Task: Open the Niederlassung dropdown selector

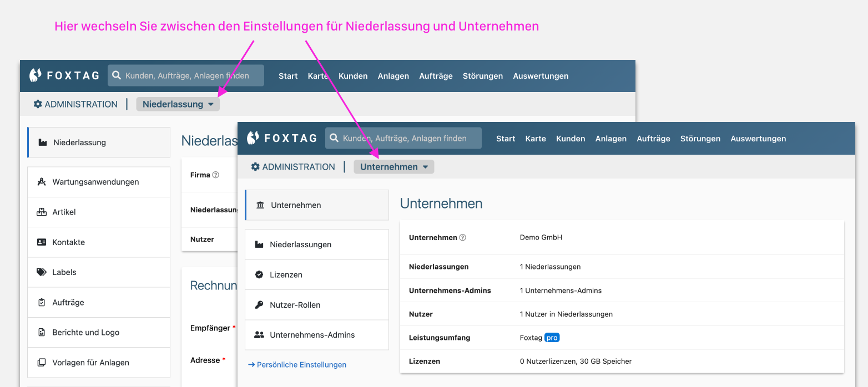Action: coord(178,104)
